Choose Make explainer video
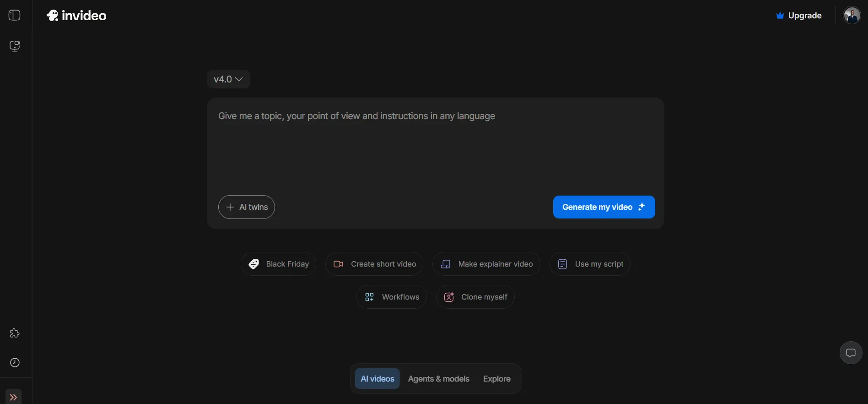 click(486, 264)
